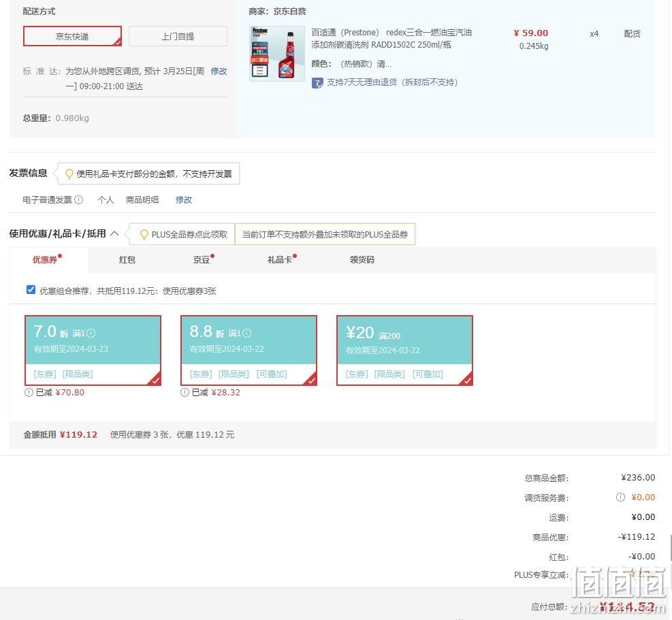Switch to 红包 tab
Screen dimensions: 672x620
tap(127, 260)
